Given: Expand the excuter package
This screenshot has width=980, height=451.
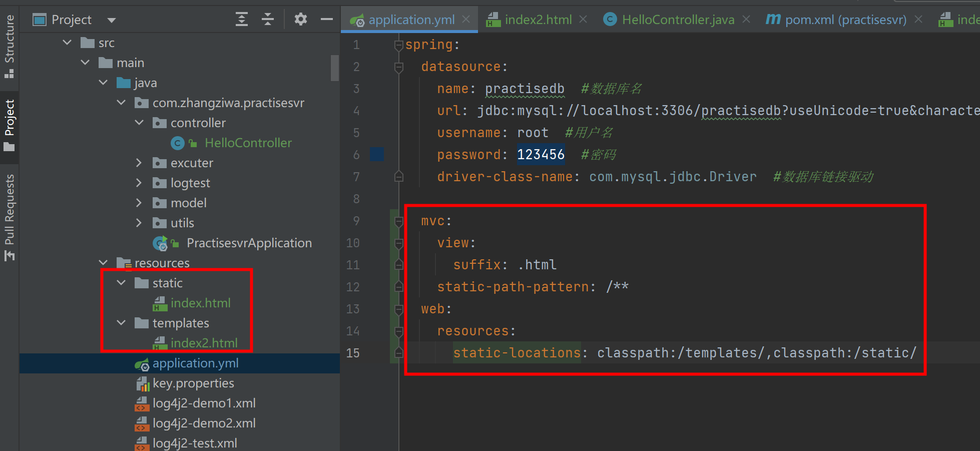Looking at the screenshot, I should [x=139, y=163].
